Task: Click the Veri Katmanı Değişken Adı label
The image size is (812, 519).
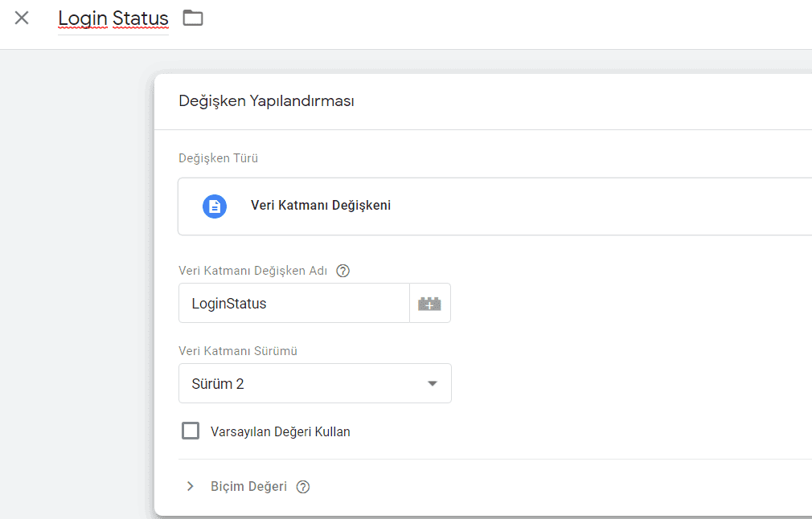Action: click(x=252, y=271)
